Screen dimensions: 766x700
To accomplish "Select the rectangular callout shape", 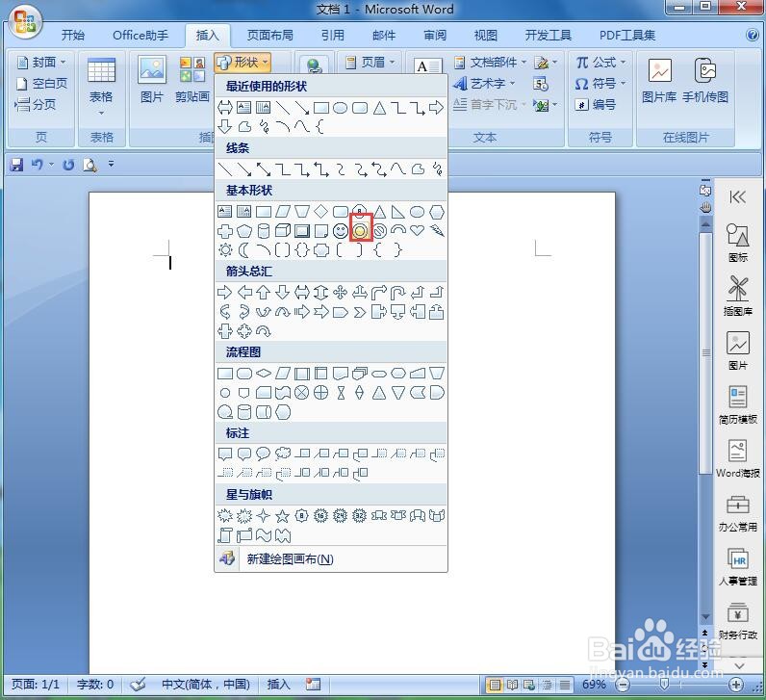I will point(225,454).
